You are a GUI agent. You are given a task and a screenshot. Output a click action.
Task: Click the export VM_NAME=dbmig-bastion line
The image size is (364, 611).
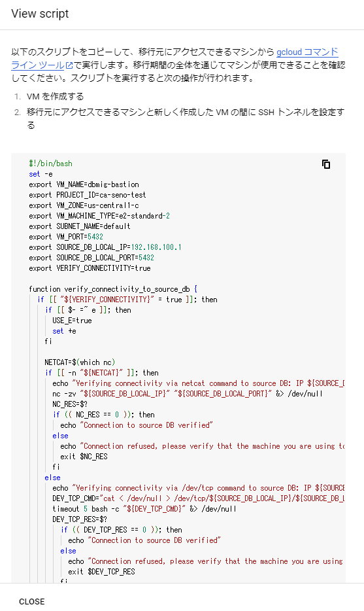click(84, 184)
